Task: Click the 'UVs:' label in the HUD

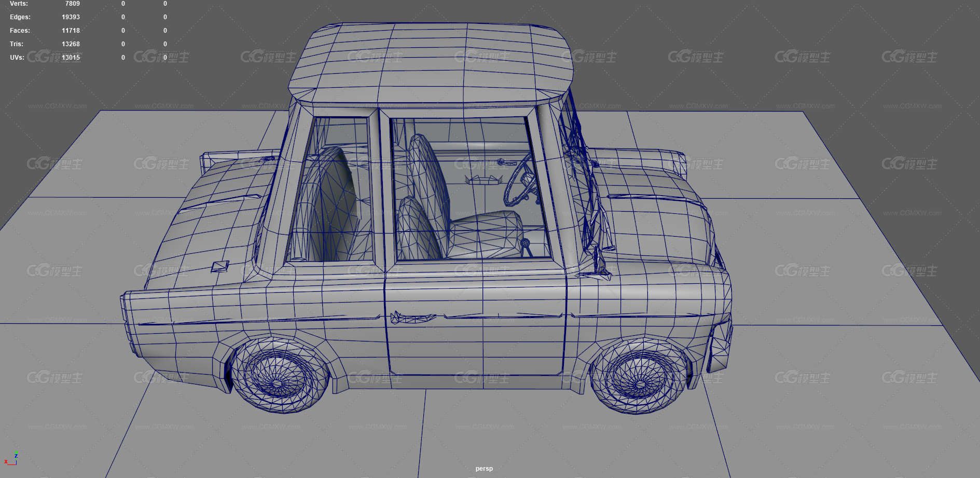Action: click(x=17, y=58)
